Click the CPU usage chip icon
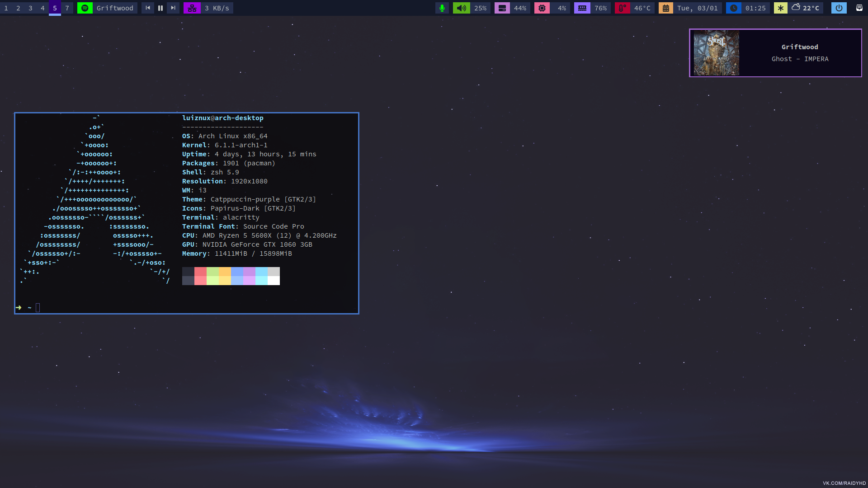The image size is (868, 488). (x=542, y=8)
